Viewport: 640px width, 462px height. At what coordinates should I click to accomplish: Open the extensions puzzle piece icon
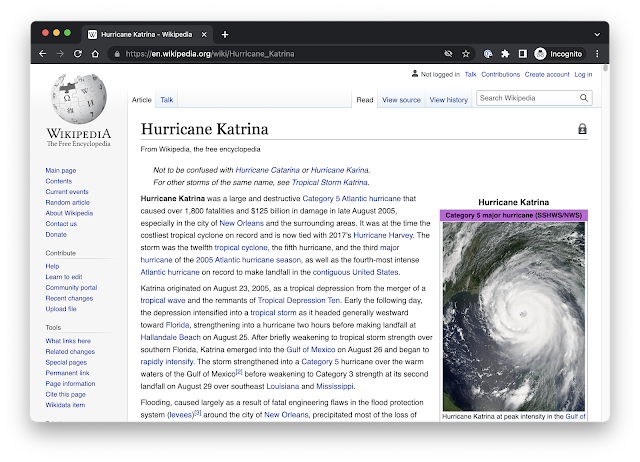pos(505,54)
